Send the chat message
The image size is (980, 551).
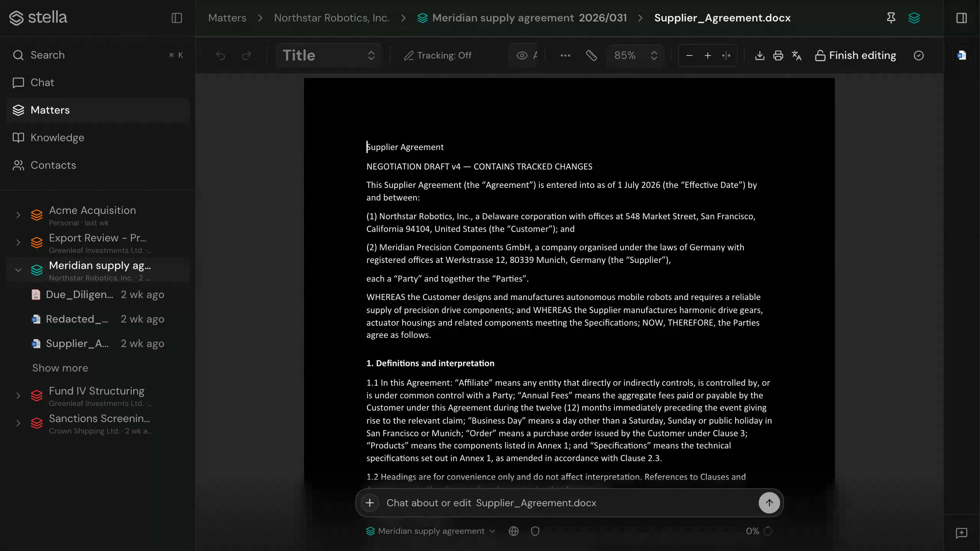(x=769, y=503)
